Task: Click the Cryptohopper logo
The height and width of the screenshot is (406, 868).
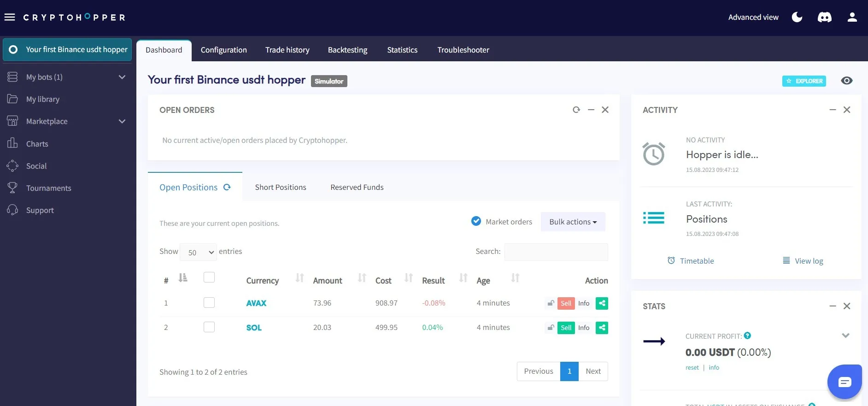Action: tap(74, 18)
